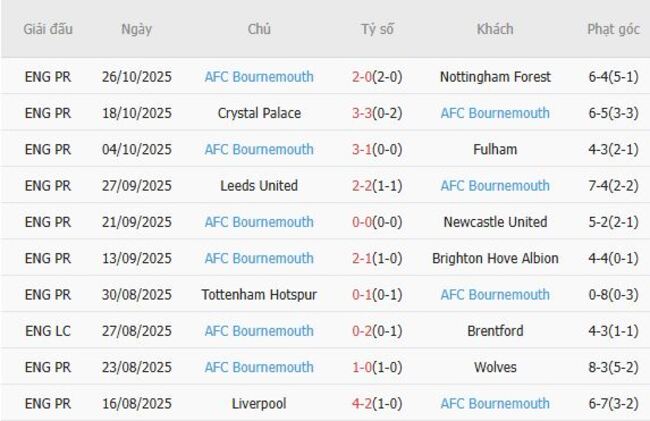Click Fulham in the away column
The width and height of the screenshot is (650, 421).
495,149
